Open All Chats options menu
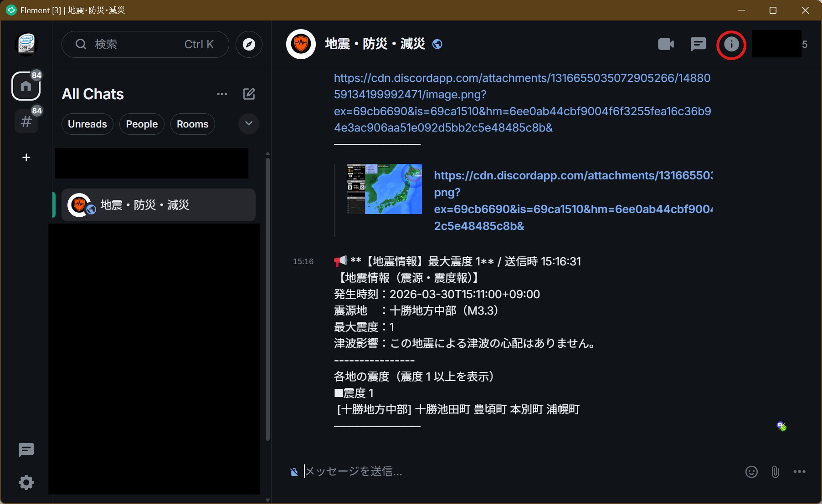The height and width of the screenshot is (504, 822). pos(222,94)
